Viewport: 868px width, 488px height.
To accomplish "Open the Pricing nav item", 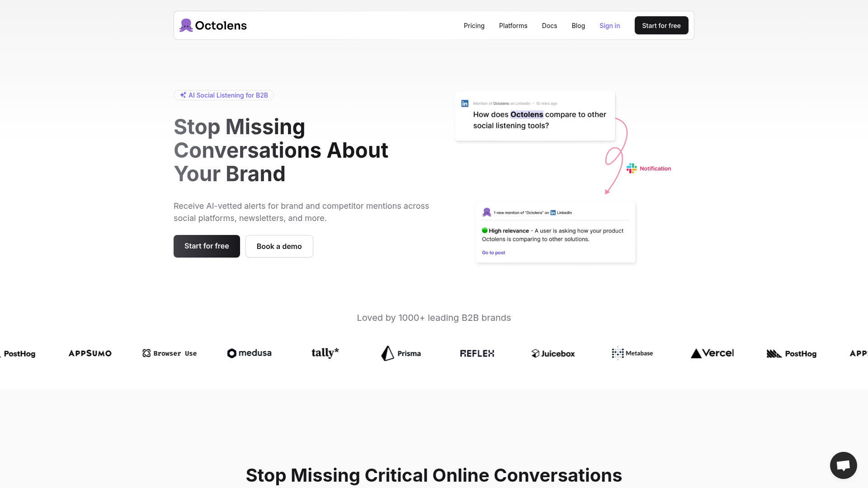I will (474, 26).
